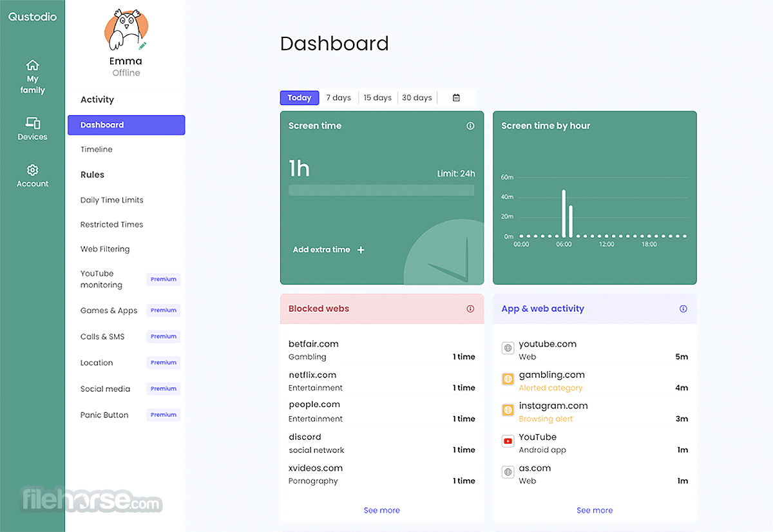This screenshot has height=532, width=773.
Task: Click the Alerted category label
Action: tap(551, 388)
